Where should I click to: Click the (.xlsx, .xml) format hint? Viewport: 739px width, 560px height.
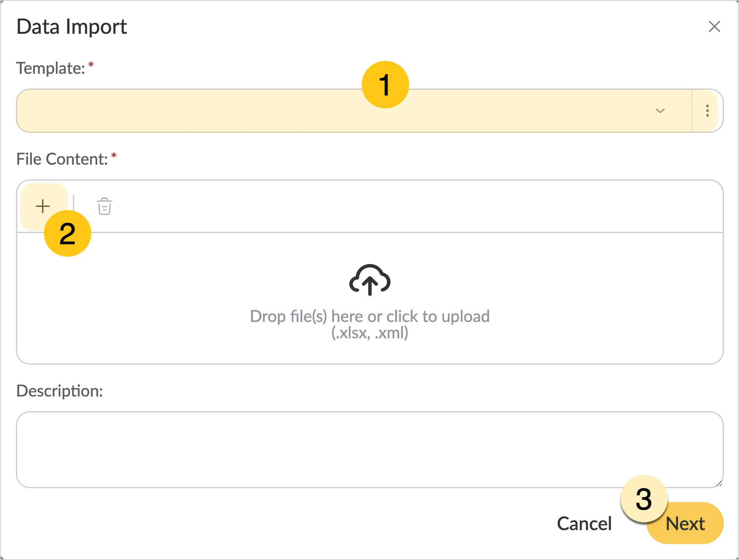click(369, 333)
